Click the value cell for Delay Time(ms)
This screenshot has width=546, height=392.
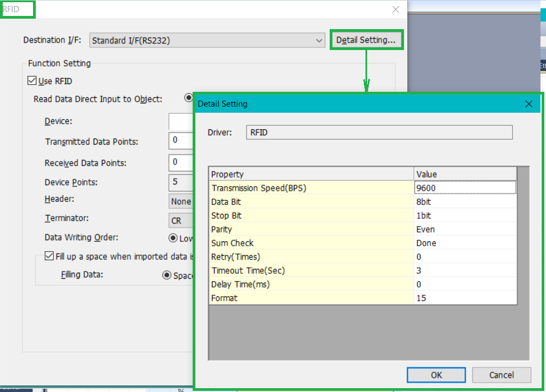465,284
